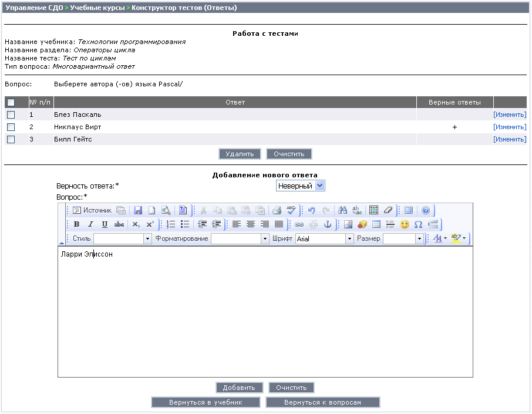Decrease indent with outdent icon
The image size is (532, 414).
pos(202,224)
